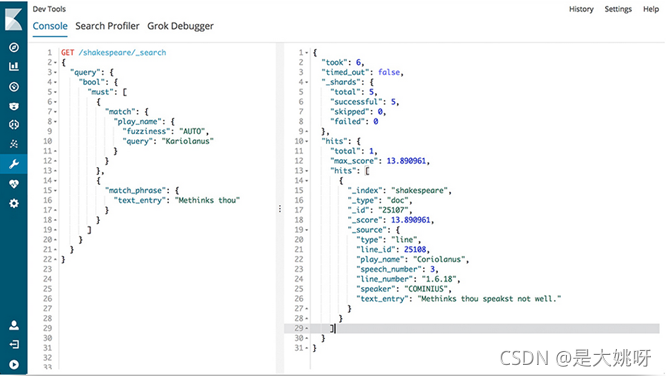Click the "max_score": 13.890961 line
Viewport: 666px width, 376px height.
point(380,161)
